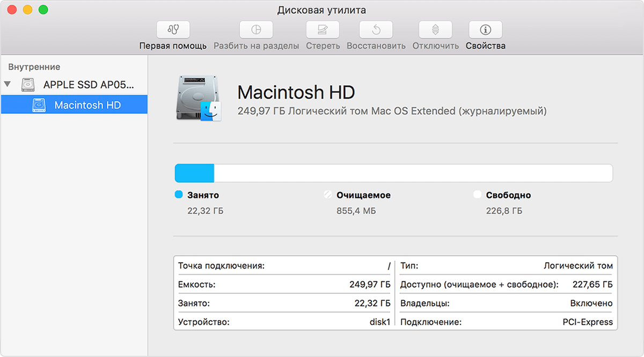Select Macintosh HD row in the sidebar

(x=74, y=105)
